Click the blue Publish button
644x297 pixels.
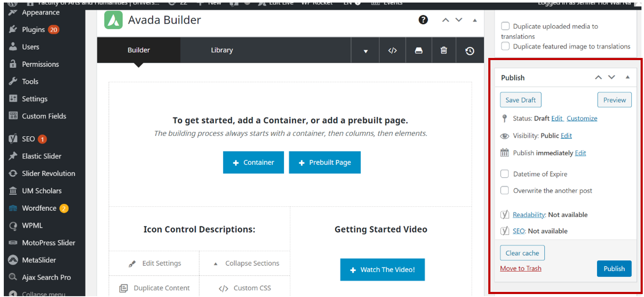point(614,269)
